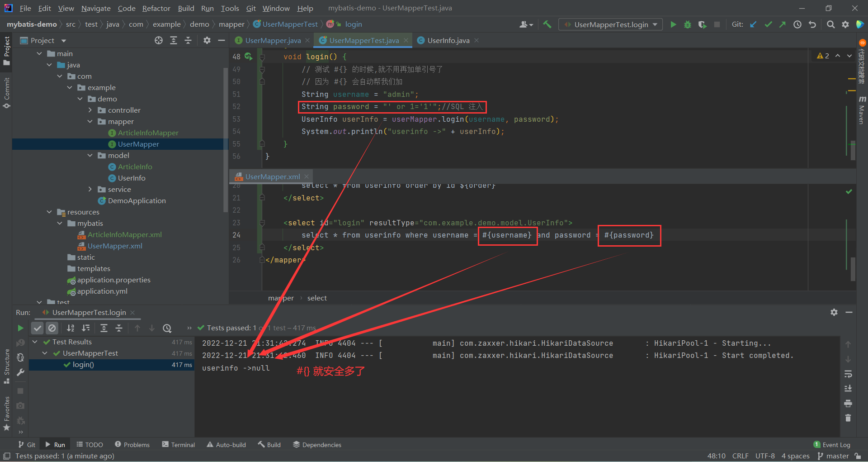
Task: Switch to UserMapper.java tab
Action: 273,40
